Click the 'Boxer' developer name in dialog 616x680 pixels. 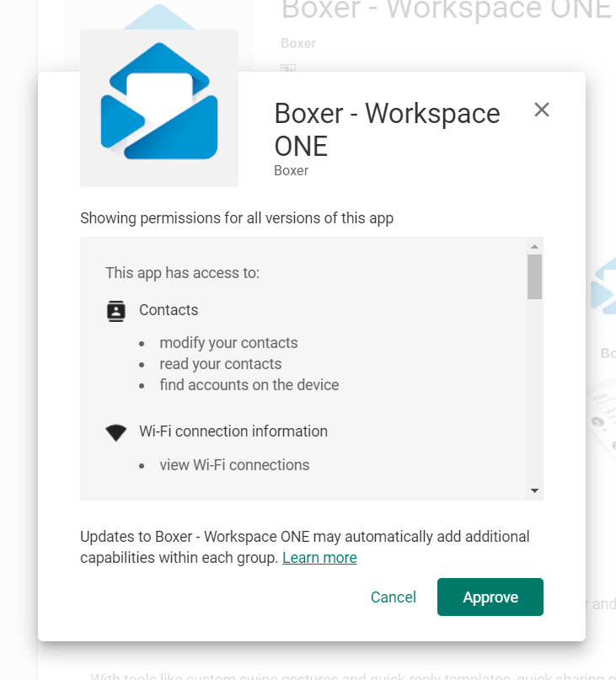[x=291, y=170]
